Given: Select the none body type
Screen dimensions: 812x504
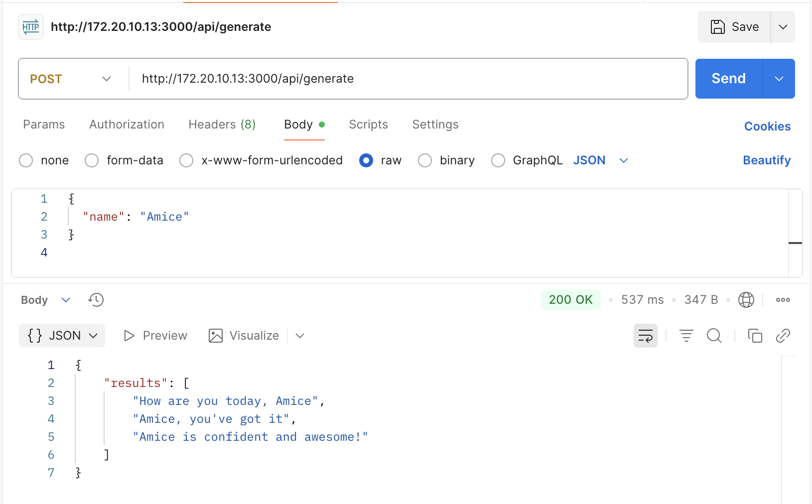Looking at the screenshot, I should pos(26,160).
